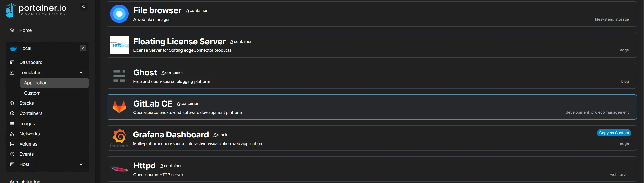Open the Home page

(25, 30)
